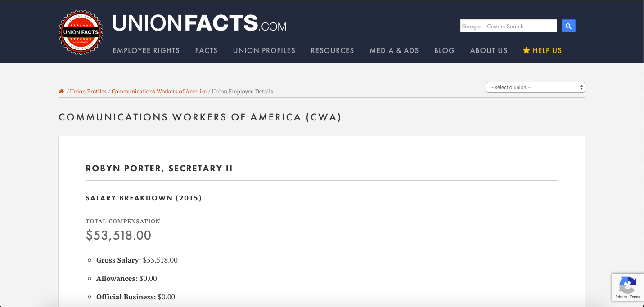
Task: Click Communications Workers of America breadcrumb
Action: [x=159, y=92]
